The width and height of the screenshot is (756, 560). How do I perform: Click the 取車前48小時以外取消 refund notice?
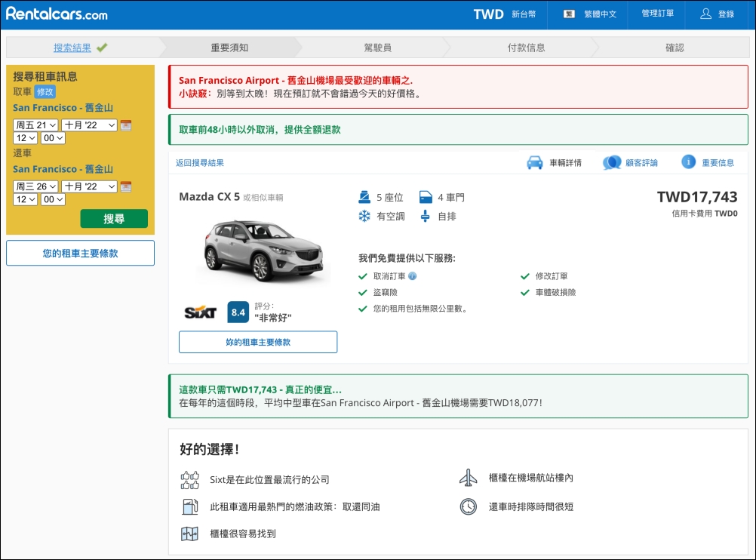(458, 130)
